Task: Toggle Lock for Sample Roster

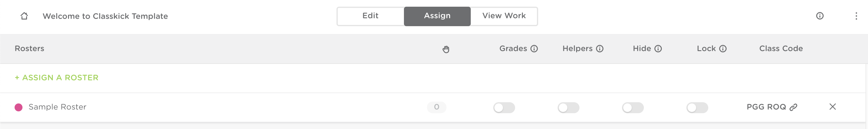Action: (697, 108)
